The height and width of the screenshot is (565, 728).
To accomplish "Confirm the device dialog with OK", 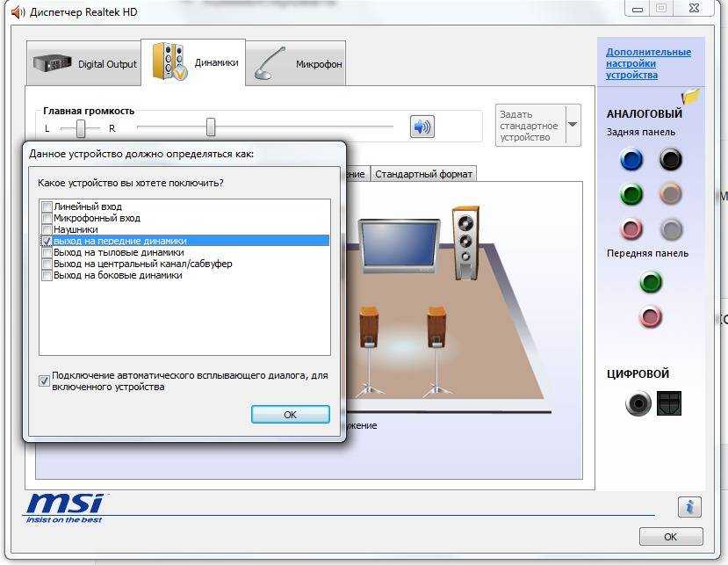I will tap(290, 415).
